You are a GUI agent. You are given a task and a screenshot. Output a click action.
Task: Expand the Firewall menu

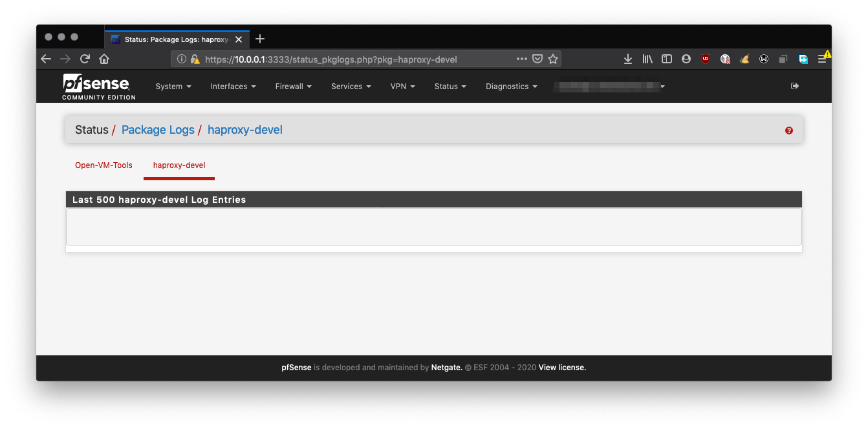[294, 86]
